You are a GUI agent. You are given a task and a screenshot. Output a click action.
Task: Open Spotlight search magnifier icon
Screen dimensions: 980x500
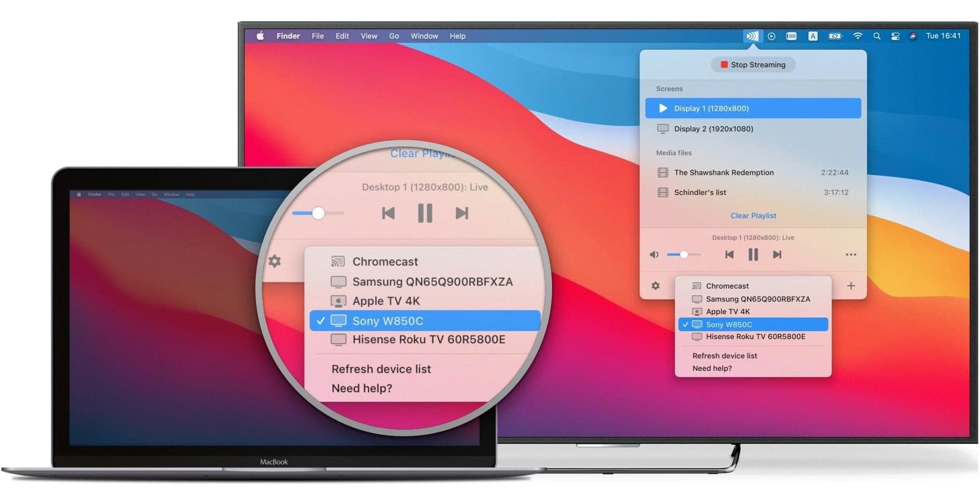coord(877,36)
